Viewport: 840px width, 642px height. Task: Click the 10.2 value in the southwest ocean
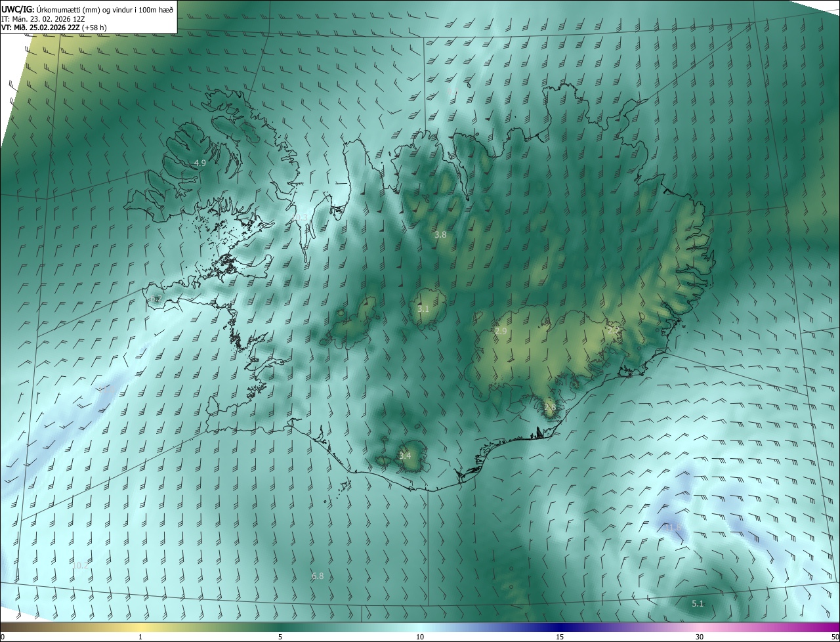tap(80, 565)
